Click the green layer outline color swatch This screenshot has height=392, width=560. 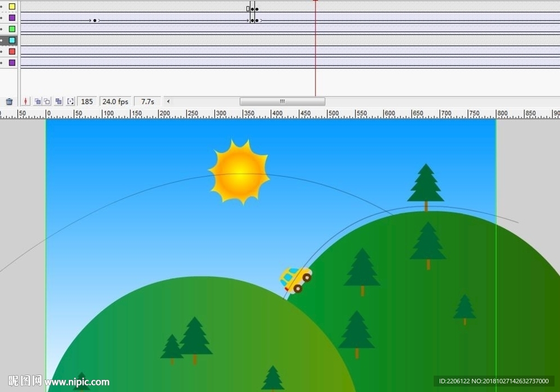pos(12,29)
